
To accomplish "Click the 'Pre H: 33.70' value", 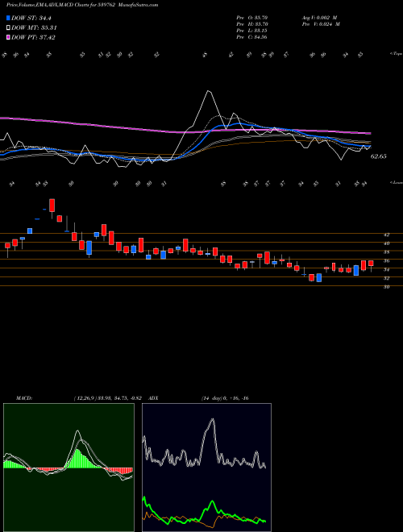I will [252, 24].
